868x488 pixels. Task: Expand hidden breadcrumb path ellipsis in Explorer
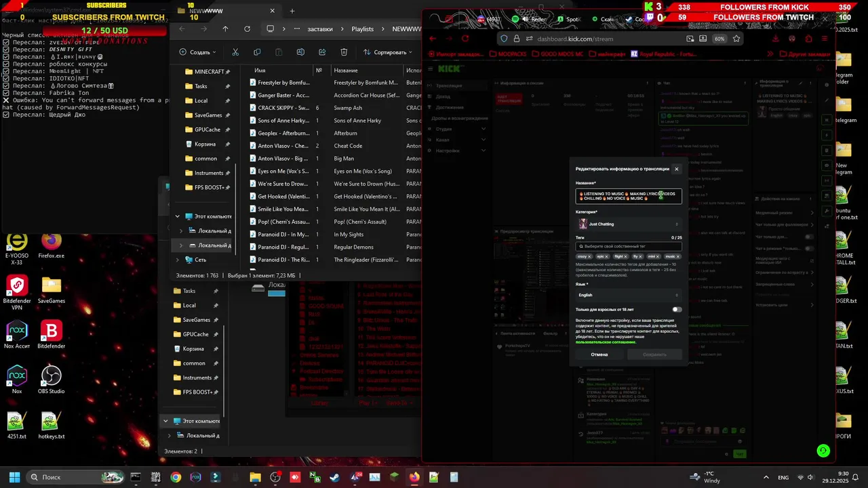(x=297, y=29)
